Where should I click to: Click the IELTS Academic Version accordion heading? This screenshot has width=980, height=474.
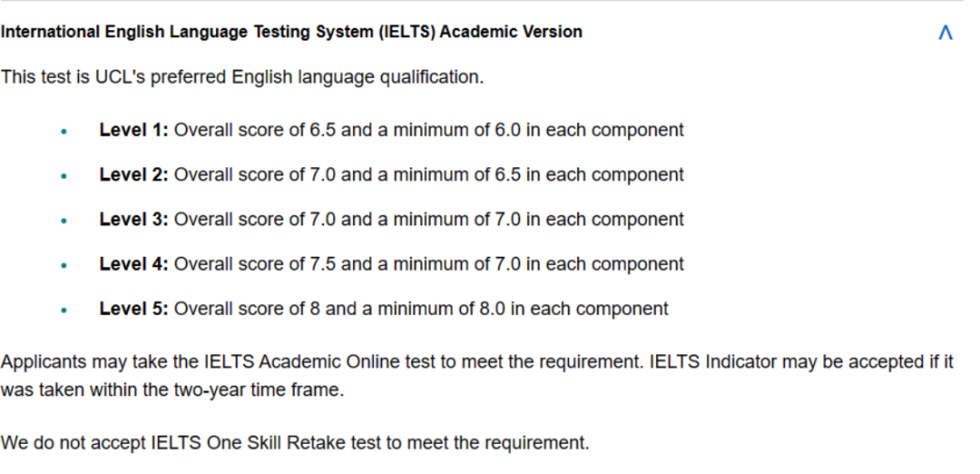(x=291, y=32)
